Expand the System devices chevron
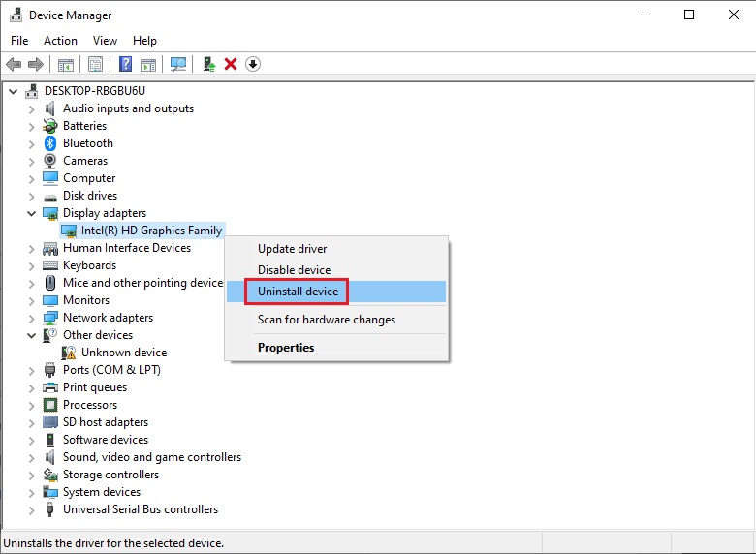756x554 pixels. [32, 493]
